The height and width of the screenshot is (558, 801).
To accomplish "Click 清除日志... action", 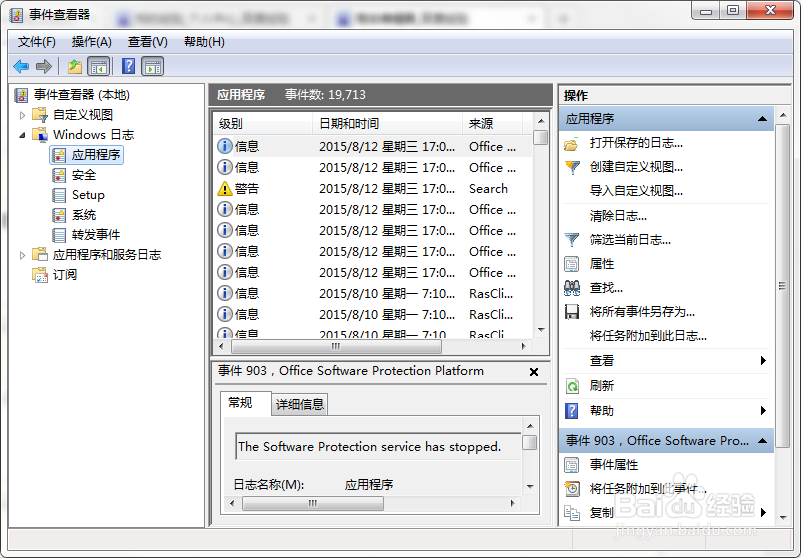I will pos(618,216).
